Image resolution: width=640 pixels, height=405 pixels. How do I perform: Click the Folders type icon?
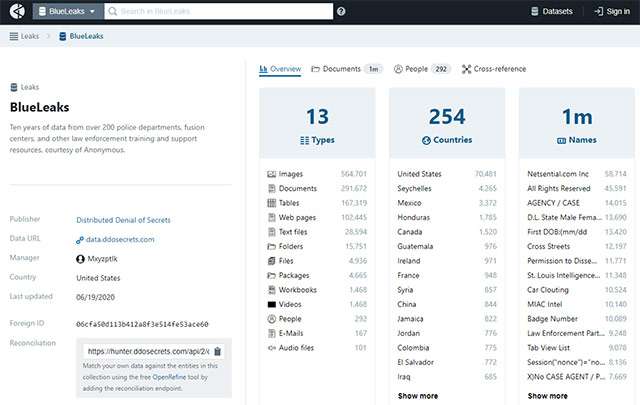click(271, 247)
